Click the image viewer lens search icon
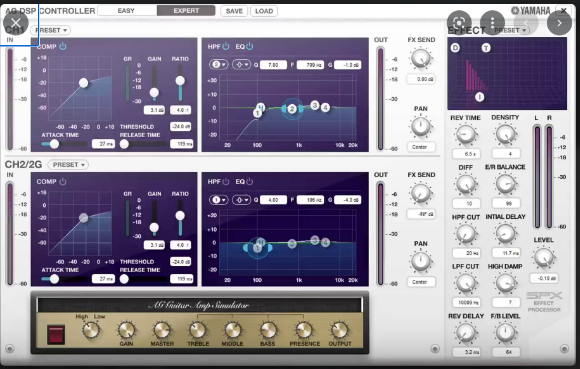The image size is (580, 369). coord(459,23)
